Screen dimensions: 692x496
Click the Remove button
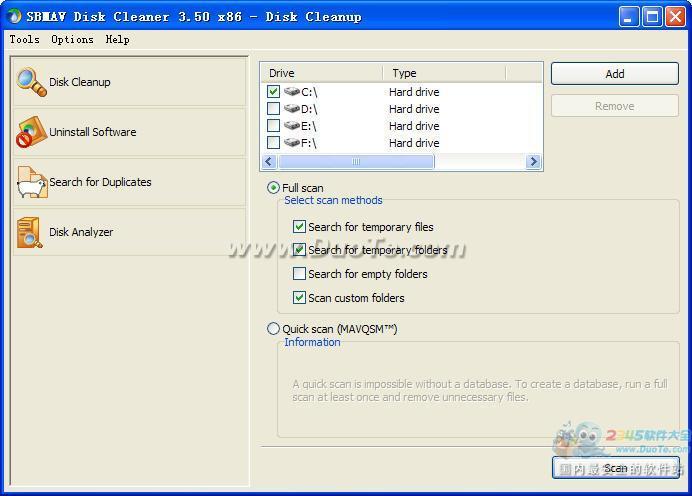pos(615,106)
